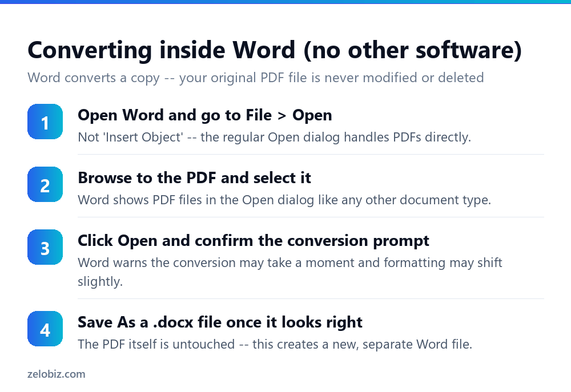Click the blue step 3 badge

pyautogui.click(x=45, y=247)
